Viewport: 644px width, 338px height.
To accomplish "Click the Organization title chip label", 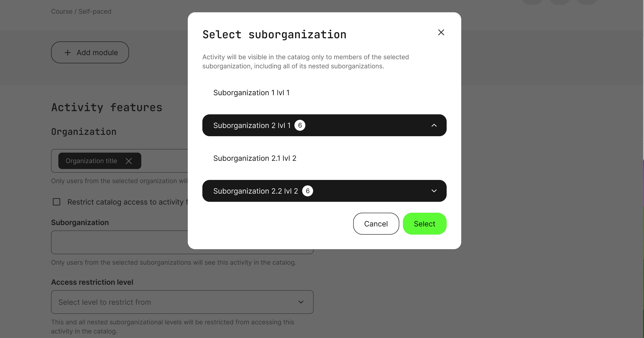I will point(91,161).
